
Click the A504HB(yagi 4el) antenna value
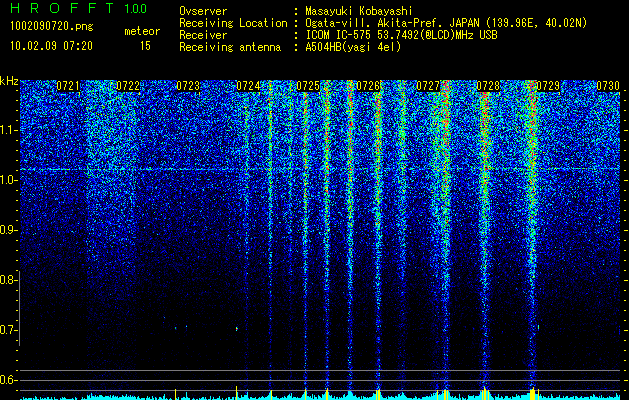tap(353, 47)
